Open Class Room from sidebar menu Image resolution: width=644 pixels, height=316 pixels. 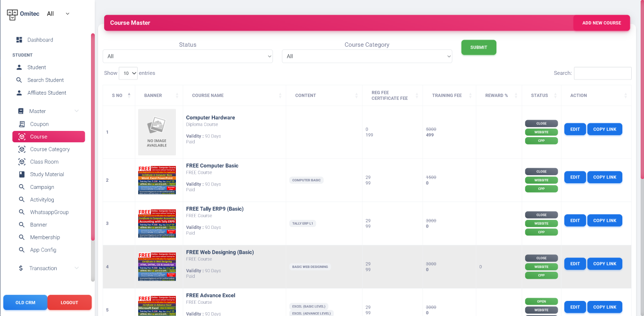click(44, 162)
